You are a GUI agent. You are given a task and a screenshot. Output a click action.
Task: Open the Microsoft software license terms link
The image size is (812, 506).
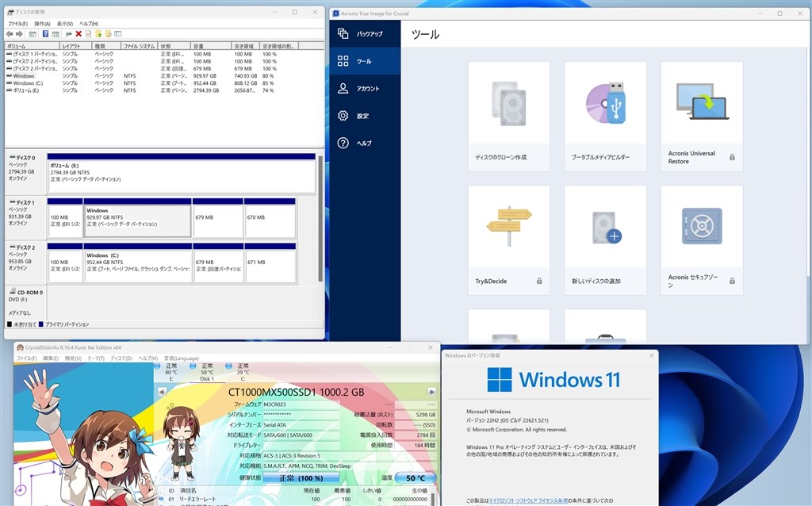coord(528,500)
